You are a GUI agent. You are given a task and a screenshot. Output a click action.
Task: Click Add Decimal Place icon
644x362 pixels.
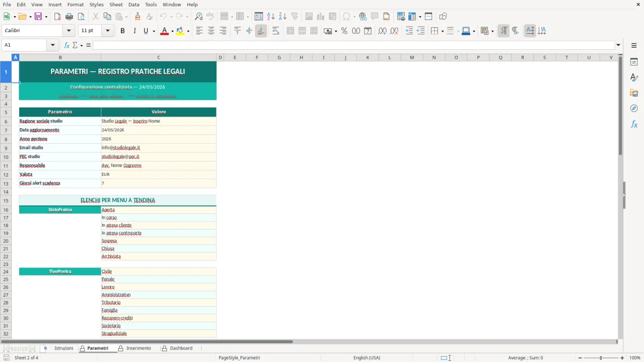pos(382,31)
